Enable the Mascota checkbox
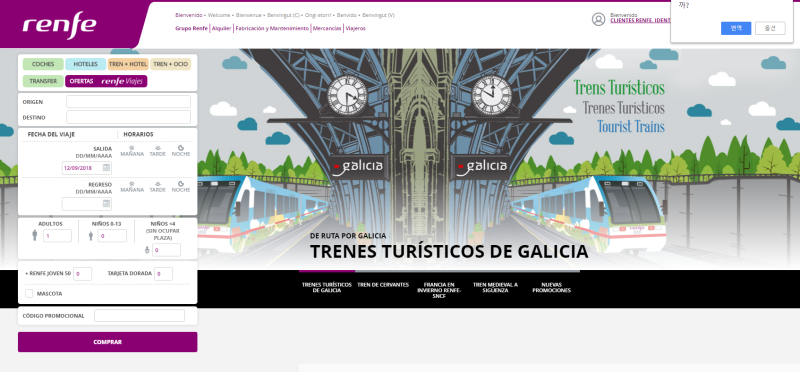 (29, 293)
